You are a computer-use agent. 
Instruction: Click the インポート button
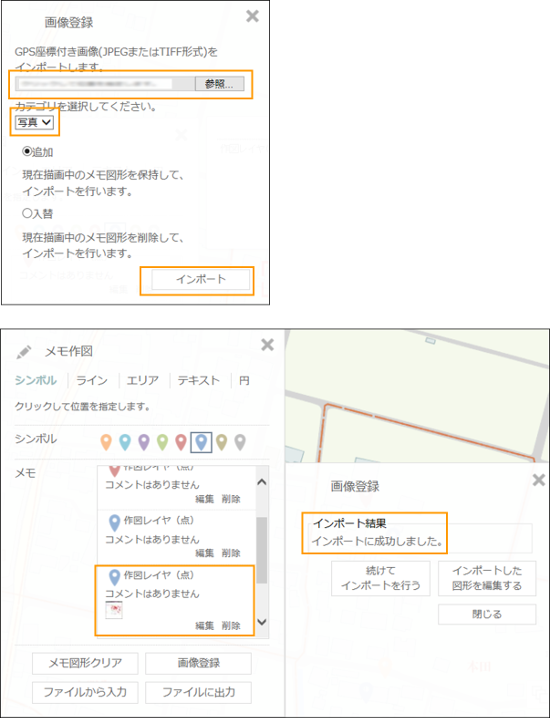point(201,279)
